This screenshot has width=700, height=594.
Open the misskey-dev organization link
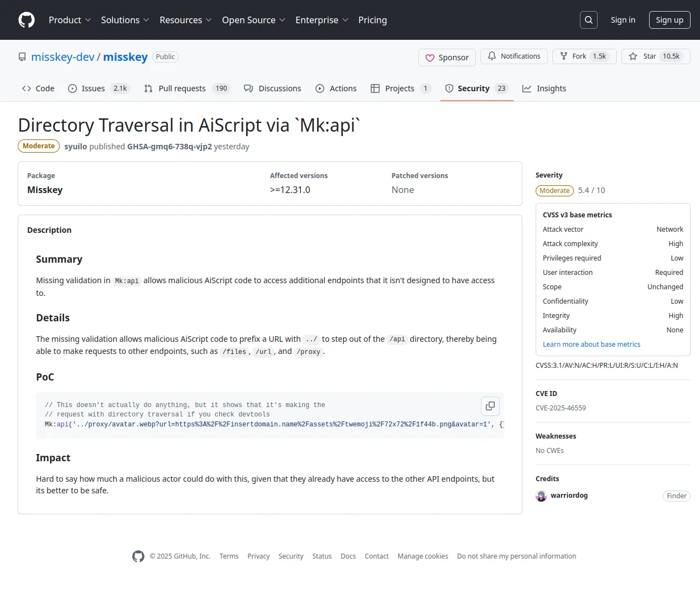(63, 57)
